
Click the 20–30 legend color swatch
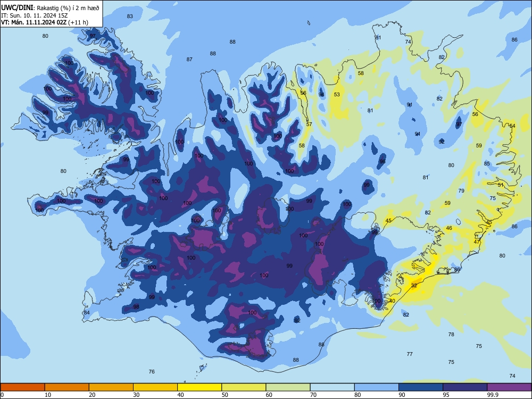point(111,387)
